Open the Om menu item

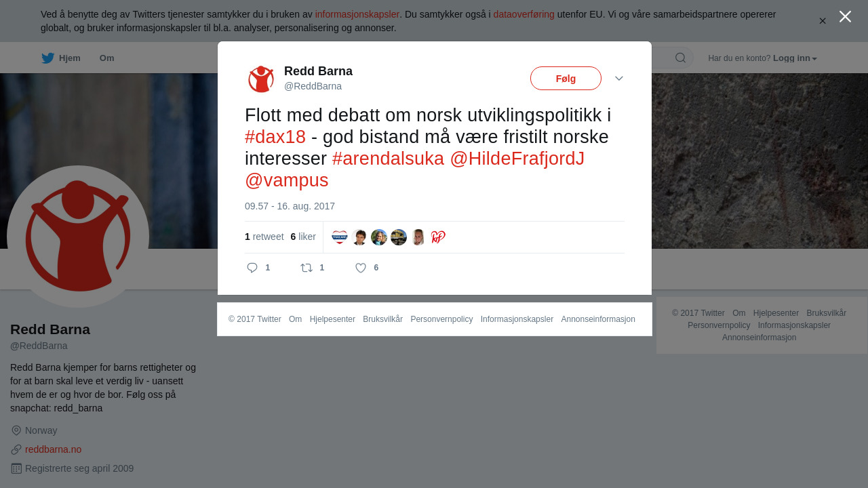pos(106,58)
